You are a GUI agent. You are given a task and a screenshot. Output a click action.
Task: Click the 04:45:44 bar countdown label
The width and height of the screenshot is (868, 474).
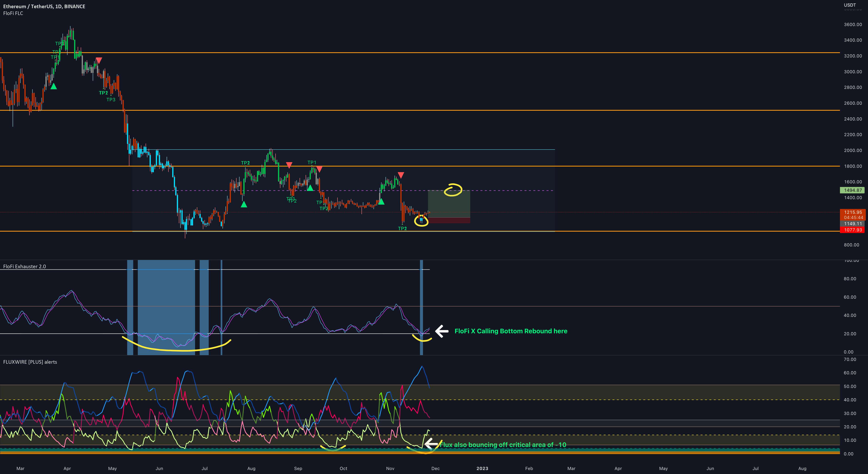pos(853,218)
